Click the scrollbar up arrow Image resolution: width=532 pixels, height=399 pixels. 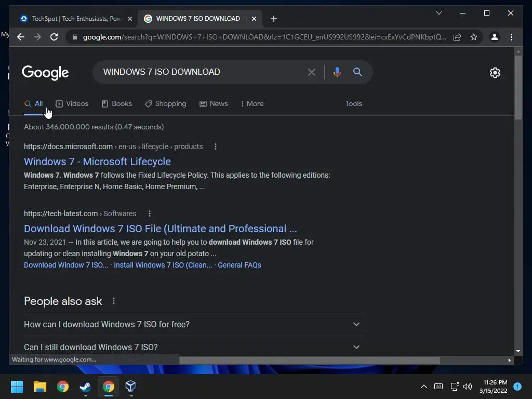(518, 51)
